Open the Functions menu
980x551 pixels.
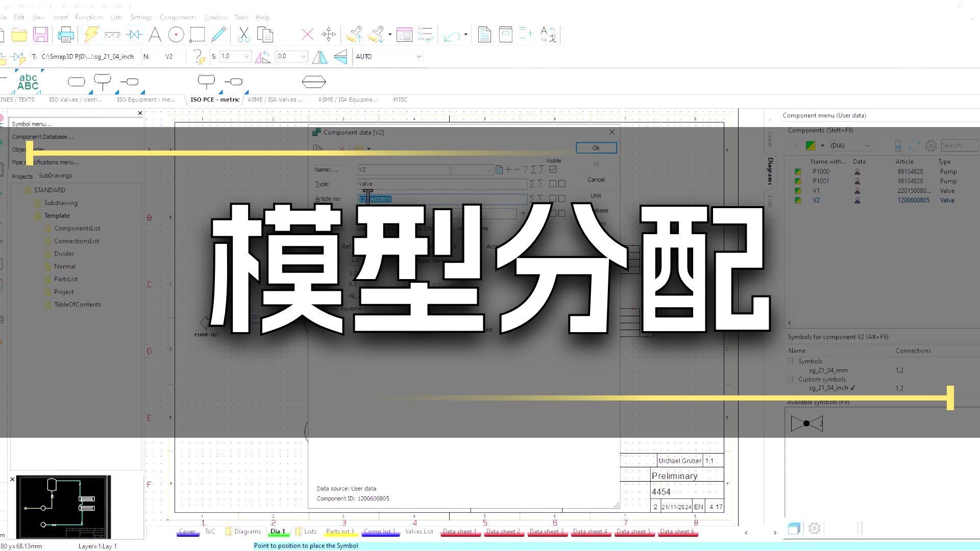89,17
